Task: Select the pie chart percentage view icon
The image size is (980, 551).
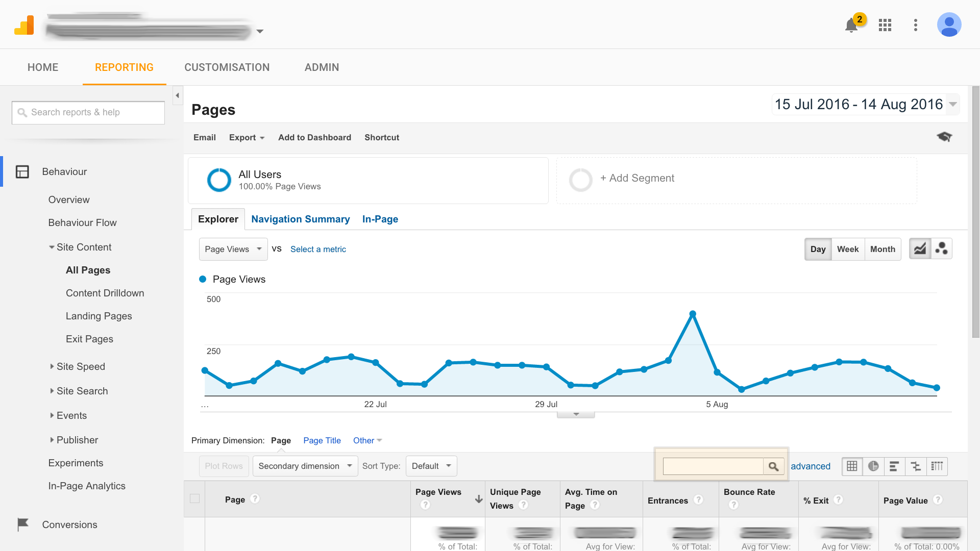Action: (x=873, y=466)
